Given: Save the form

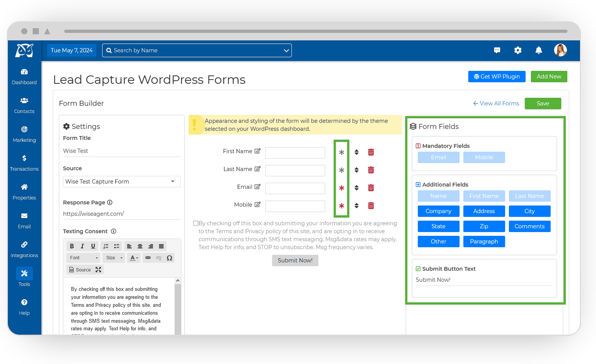Looking at the screenshot, I should (x=542, y=103).
